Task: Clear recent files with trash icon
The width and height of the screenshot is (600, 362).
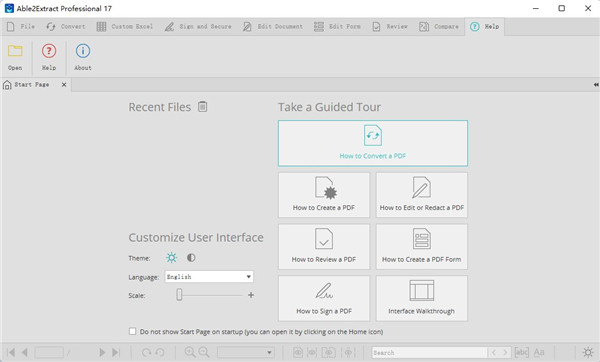Action: (x=202, y=107)
